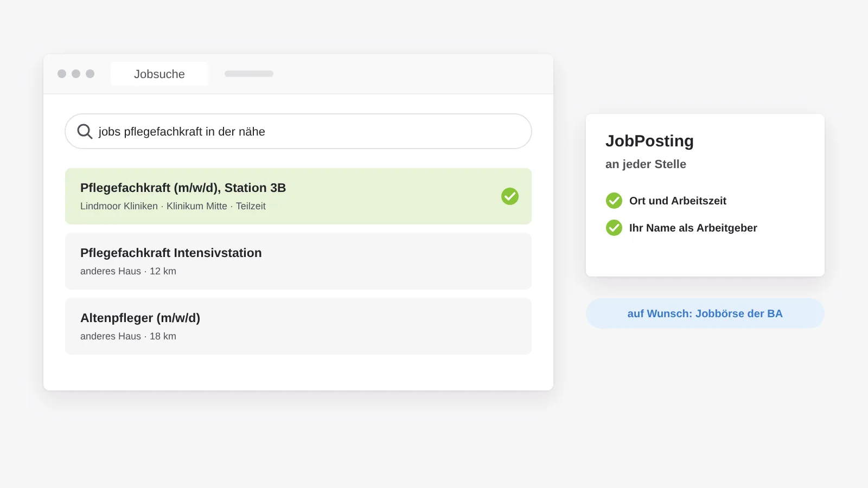Focus the search field with pflegefachkraft query

[x=298, y=131]
